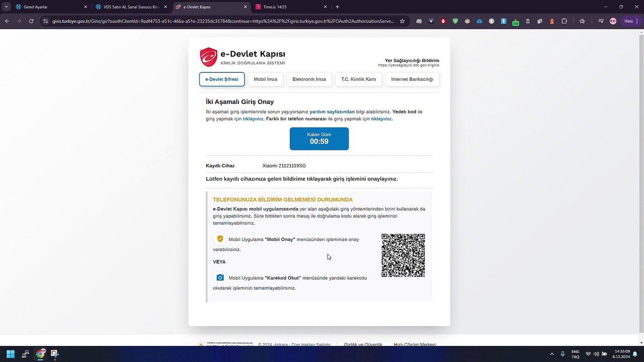This screenshot has width=644, height=362.
Task: Click the e-Devlet Kapısı logo
Action: [243, 57]
